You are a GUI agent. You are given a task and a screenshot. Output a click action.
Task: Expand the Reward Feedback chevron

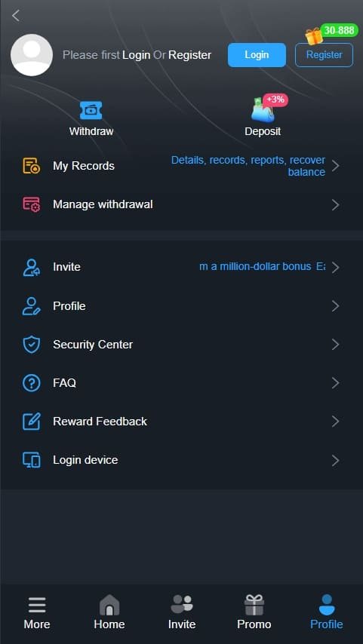pyautogui.click(x=336, y=422)
